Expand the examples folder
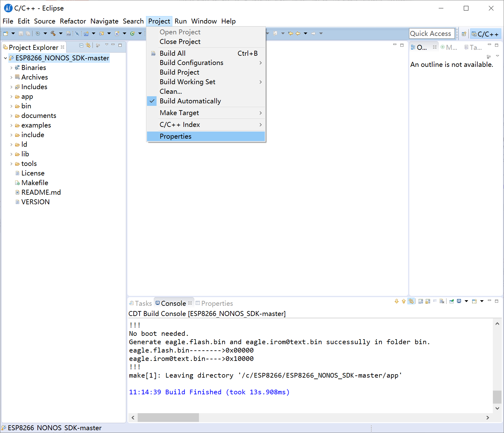504x433 pixels. click(11, 125)
